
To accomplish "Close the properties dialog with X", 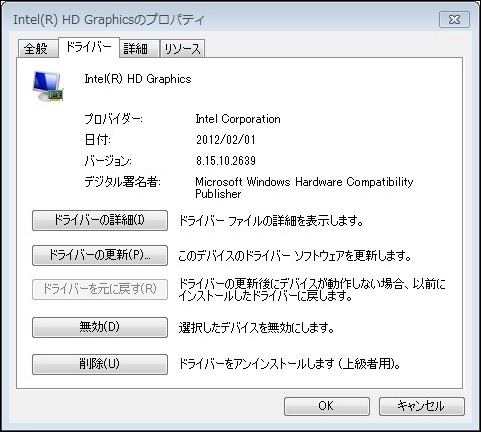I will [x=454, y=20].
